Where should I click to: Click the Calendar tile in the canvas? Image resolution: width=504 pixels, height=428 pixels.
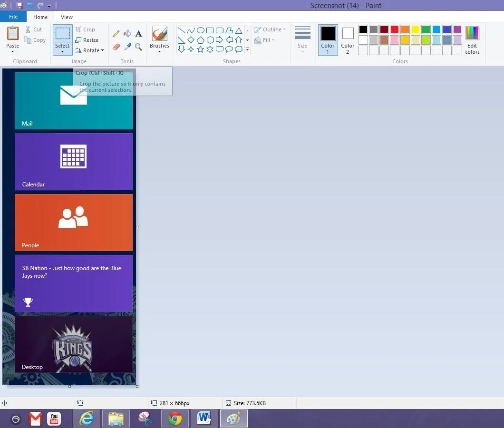pyautogui.click(x=74, y=162)
